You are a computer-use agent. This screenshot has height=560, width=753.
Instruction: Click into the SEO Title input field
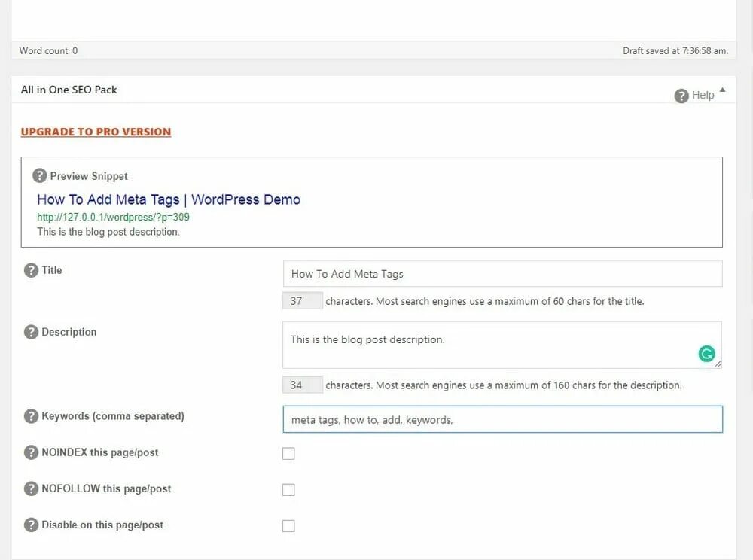tap(502, 274)
